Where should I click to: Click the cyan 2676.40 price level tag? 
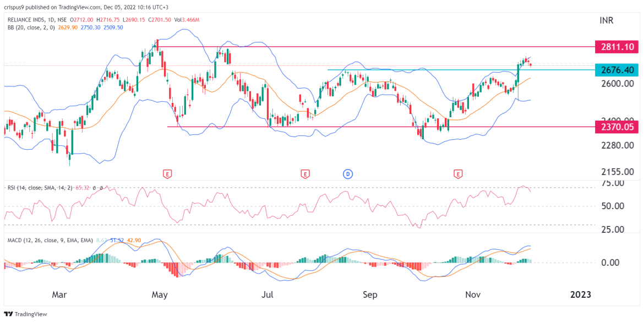click(616, 70)
